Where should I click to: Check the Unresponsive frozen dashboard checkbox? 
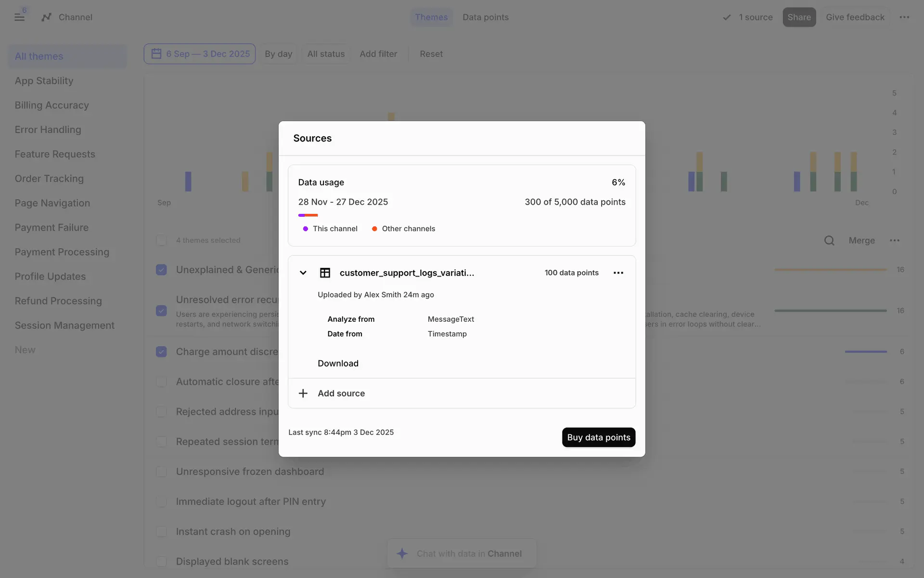point(161,472)
